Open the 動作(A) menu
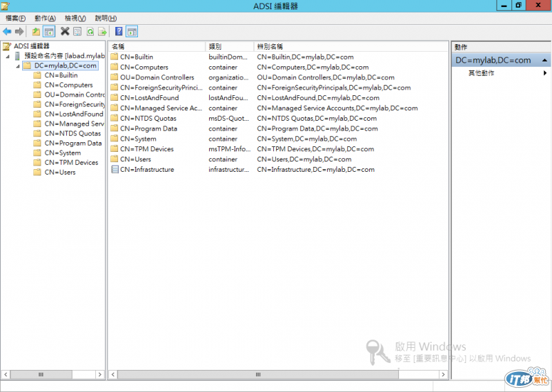The height and width of the screenshot is (392, 552). 45,19
